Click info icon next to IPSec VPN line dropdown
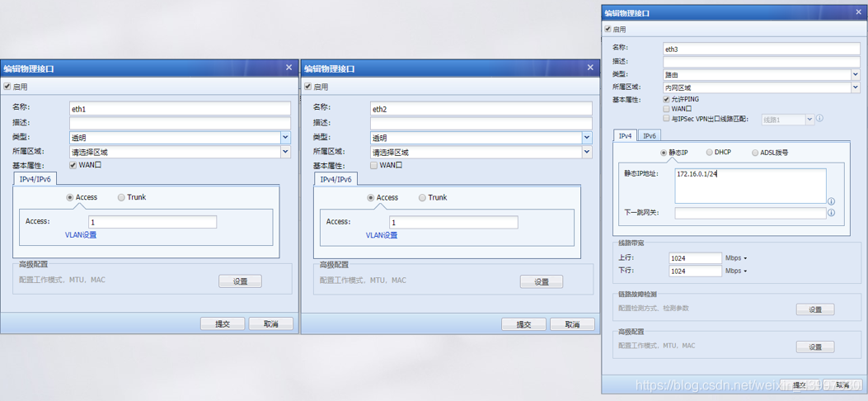This screenshot has height=401, width=868. [819, 119]
